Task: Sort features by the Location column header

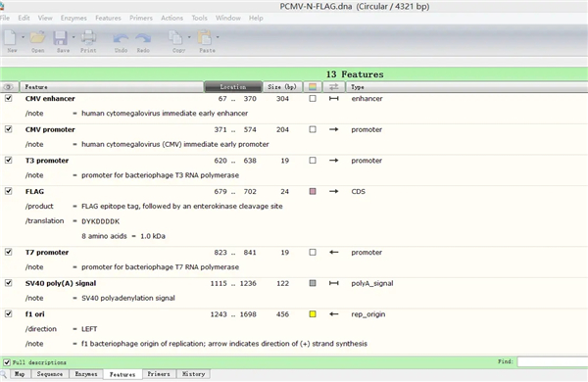Action: tap(233, 87)
